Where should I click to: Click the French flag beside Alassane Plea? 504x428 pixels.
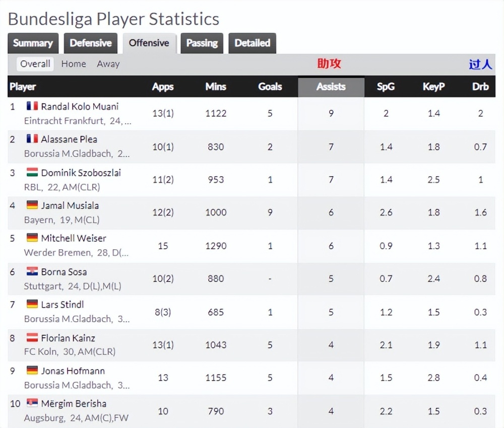[x=32, y=138]
